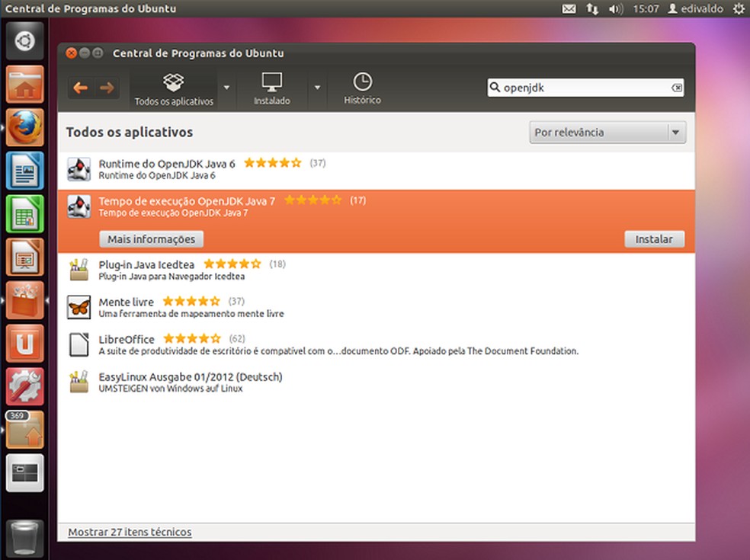Viewport: 750px width, 560px height.
Task: Open the Instalado section
Action: point(271,89)
